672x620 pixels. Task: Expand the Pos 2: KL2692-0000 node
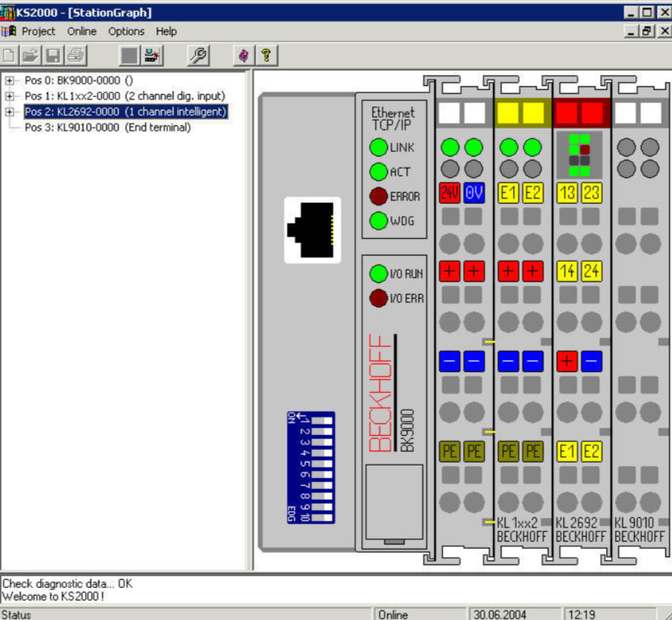tap(9, 112)
